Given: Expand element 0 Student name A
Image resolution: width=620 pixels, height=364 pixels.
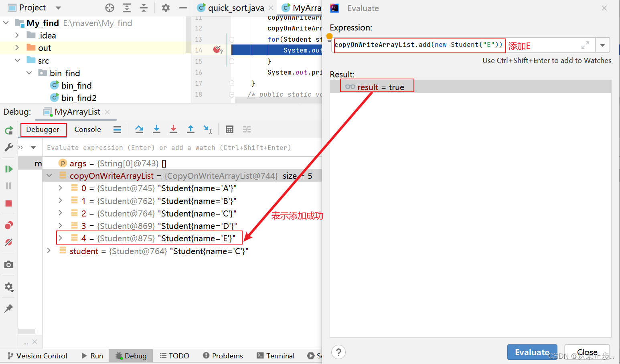Looking at the screenshot, I should (60, 188).
